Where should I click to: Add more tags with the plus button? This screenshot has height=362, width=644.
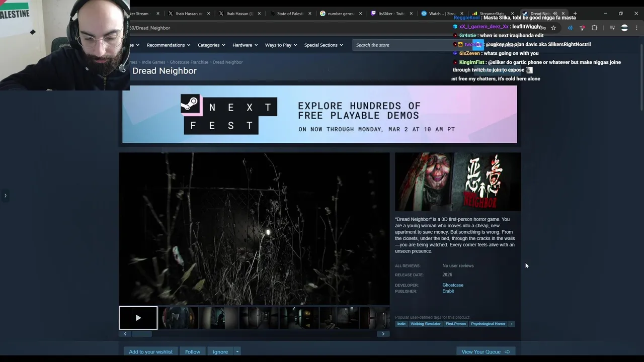[512, 324]
